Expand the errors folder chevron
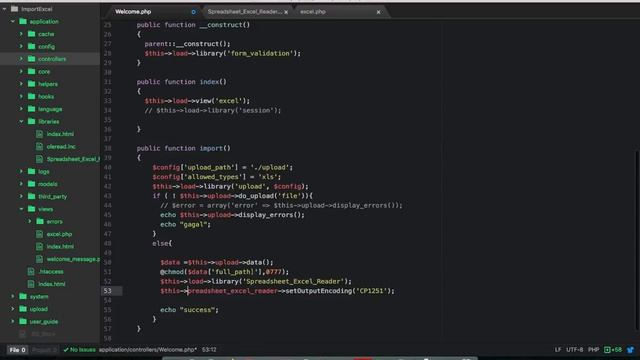 click(x=30, y=221)
